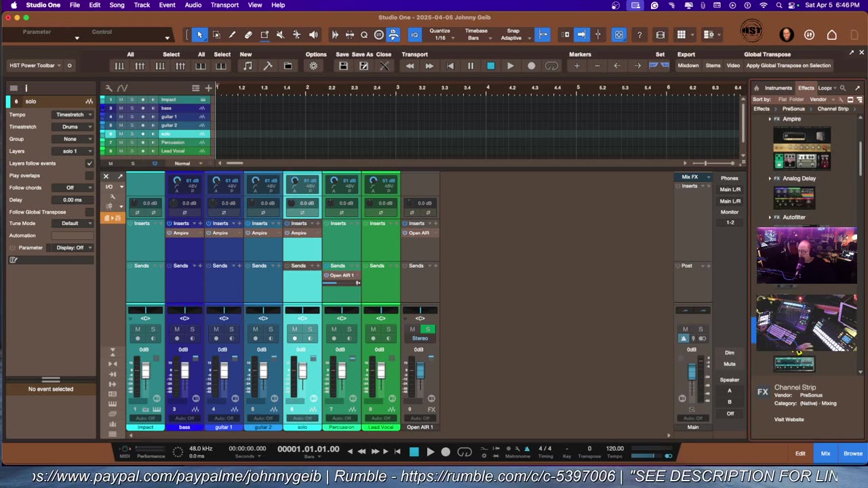The width and height of the screenshot is (868, 488).
Task: Click the Save As icon
Action: click(363, 66)
